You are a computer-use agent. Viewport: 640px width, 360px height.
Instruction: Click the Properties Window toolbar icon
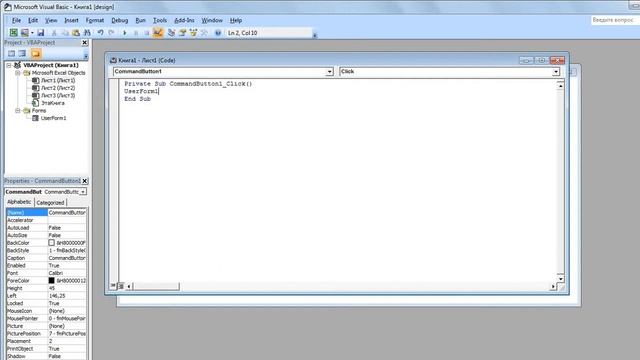pyautogui.click(x=182, y=33)
